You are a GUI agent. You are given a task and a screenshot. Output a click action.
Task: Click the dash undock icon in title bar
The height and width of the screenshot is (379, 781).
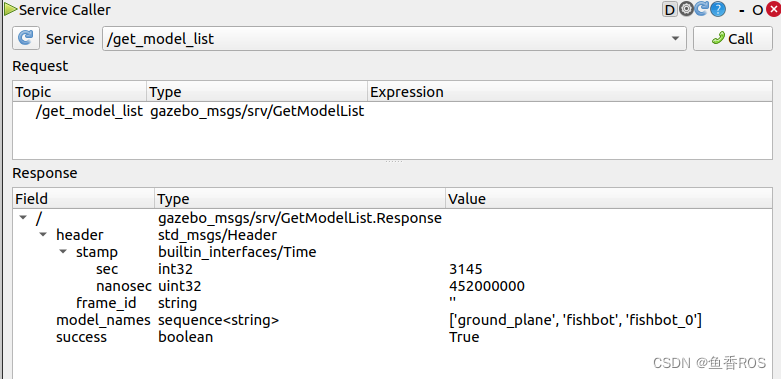tap(742, 10)
